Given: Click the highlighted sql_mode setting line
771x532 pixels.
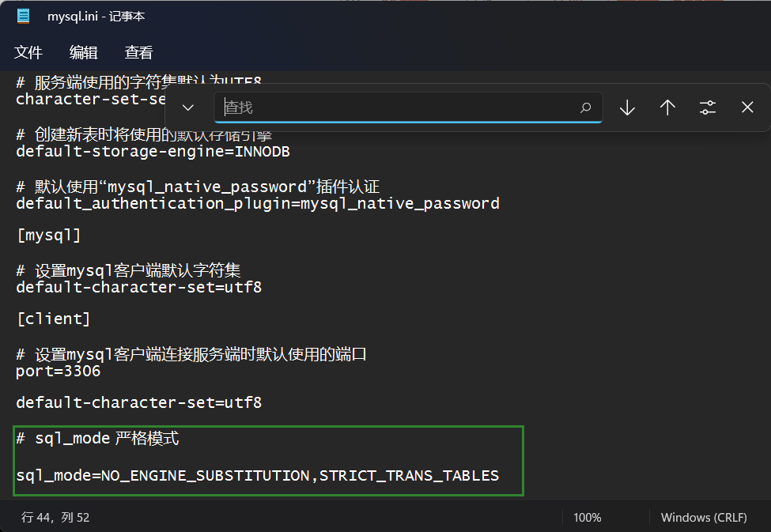Looking at the screenshot, I should (257, 475).
